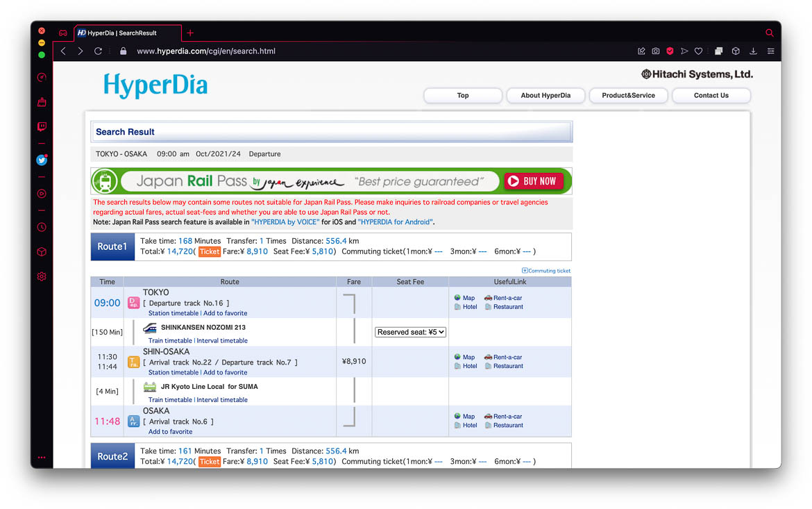Open Nozomi 213 Train timetable

click(170, 340)
